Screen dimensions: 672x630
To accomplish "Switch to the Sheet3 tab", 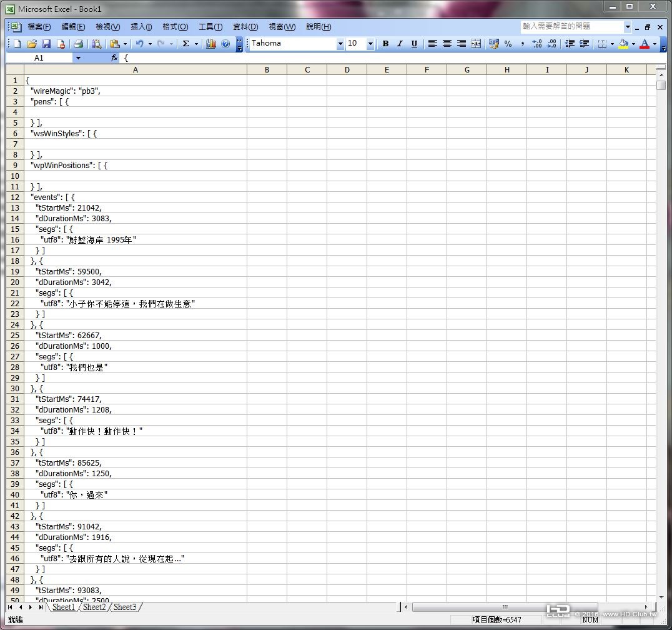I will click(125, 607).
